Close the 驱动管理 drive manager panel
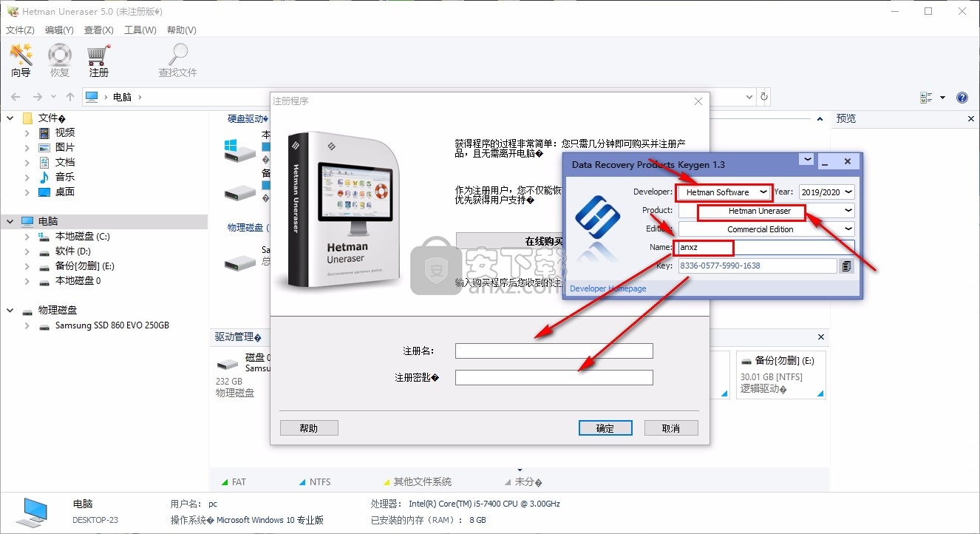 821,337
